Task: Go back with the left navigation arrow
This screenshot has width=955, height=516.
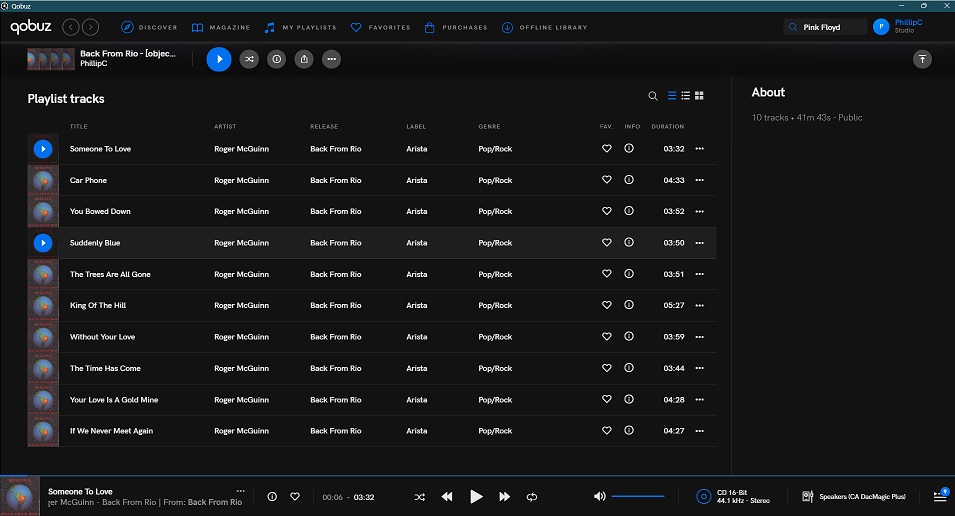Action: 71,27
